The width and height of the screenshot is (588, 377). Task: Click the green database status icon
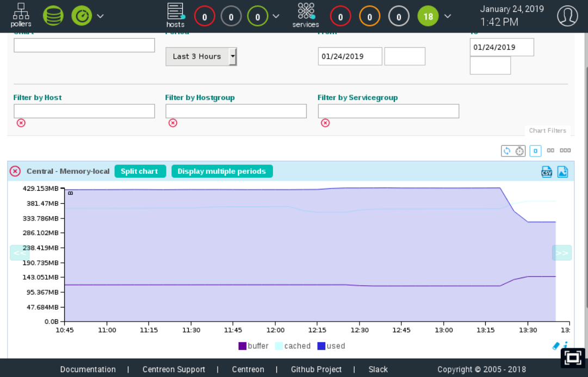pos(53,16)
